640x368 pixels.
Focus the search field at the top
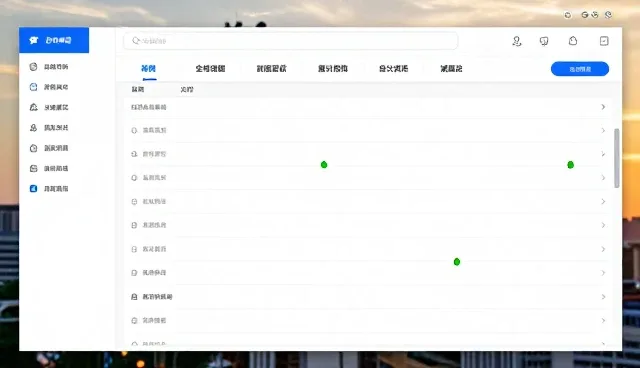(x=291, y=41)
